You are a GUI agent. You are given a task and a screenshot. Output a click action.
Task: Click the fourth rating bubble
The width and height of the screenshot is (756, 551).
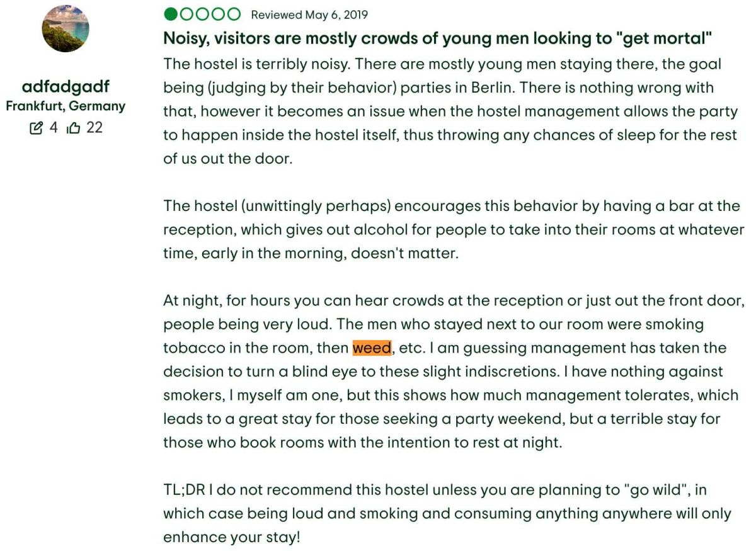click(217, 14)
